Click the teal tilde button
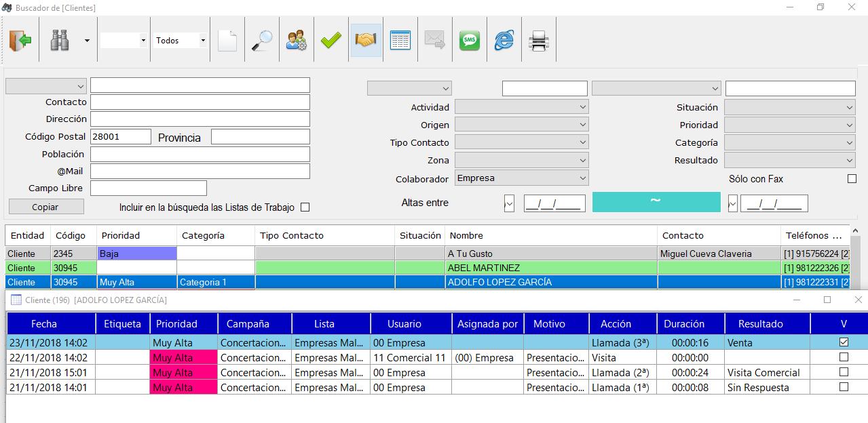The height and width of the screenshot is (423, 868). coord(656,202)
